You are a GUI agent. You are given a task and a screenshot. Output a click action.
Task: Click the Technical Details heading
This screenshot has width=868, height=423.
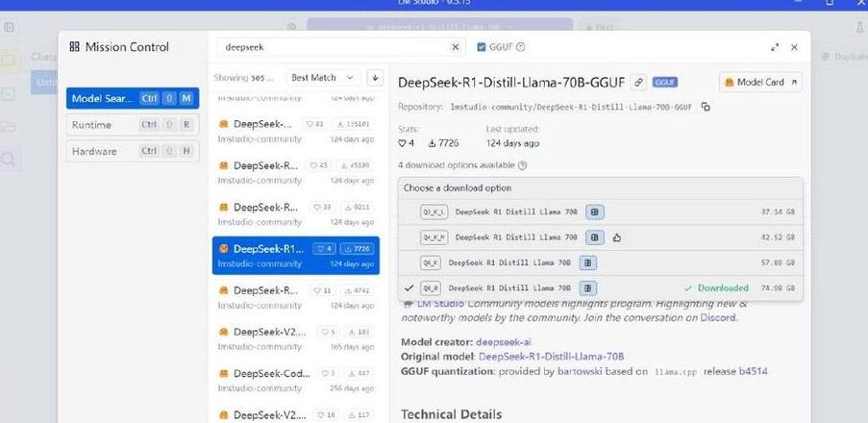pos(451,414)
